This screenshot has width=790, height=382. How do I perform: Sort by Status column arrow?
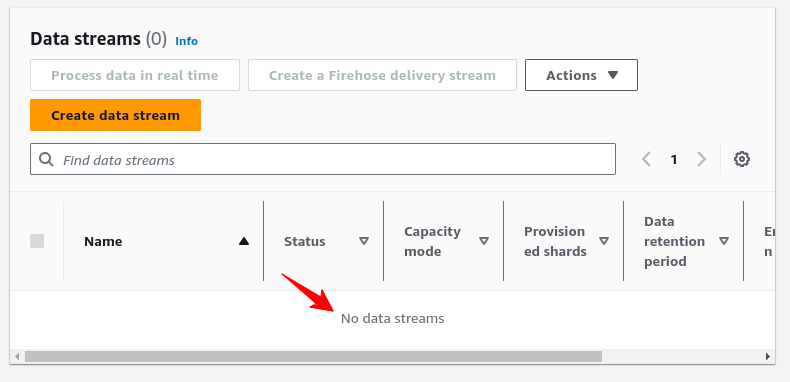pyautogui.click(x=364, y=241)
